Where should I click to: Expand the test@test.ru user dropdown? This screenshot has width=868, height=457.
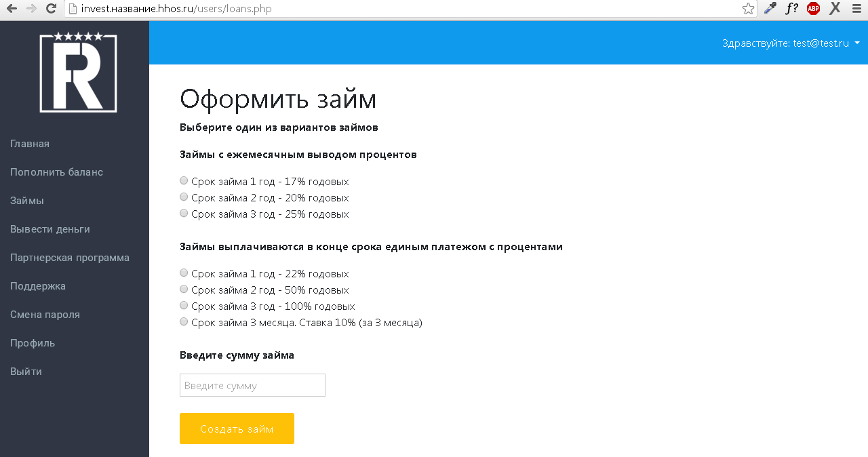[791, 43]
